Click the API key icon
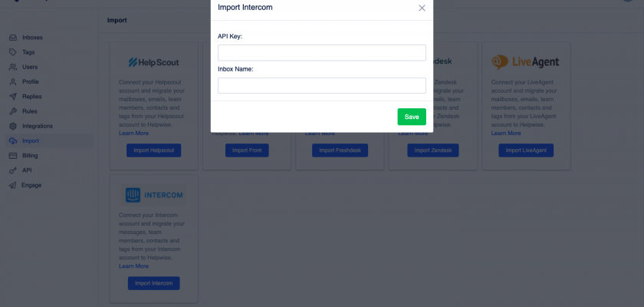The width and height of the screenshot is (644, 307). tap(13, 170)
